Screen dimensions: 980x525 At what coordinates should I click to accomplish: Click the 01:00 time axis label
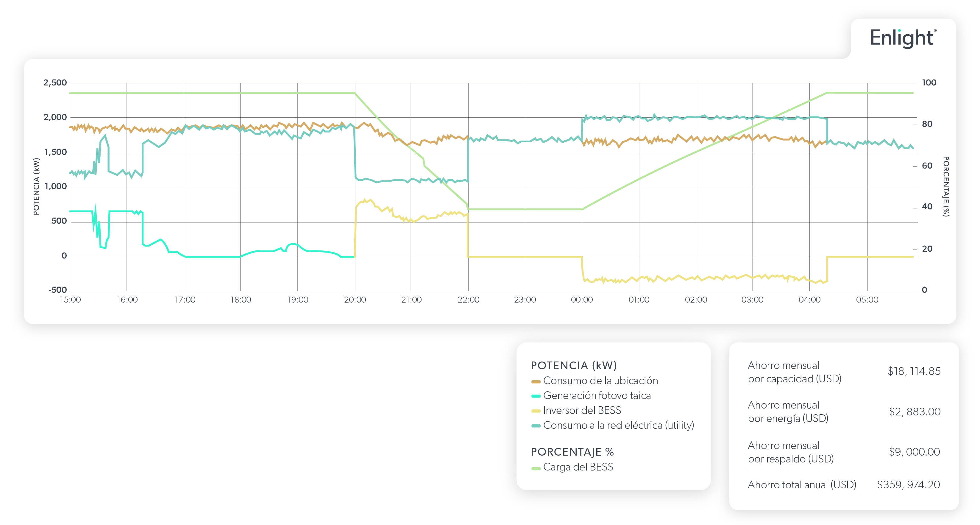pos(639,300)
